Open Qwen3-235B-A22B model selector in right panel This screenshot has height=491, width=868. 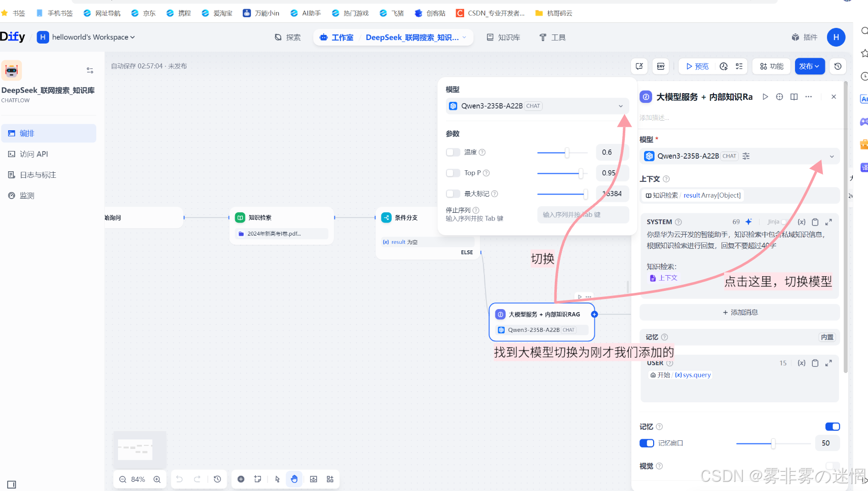[x=739, y=156]
